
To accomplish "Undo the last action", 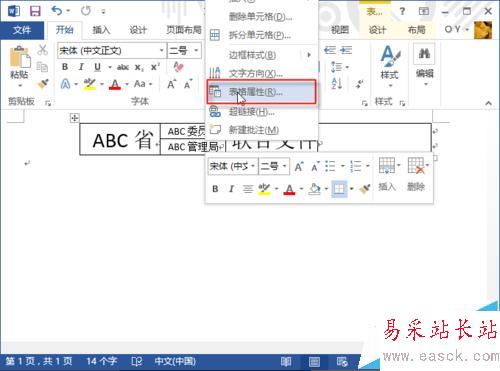I will (57, 11).
